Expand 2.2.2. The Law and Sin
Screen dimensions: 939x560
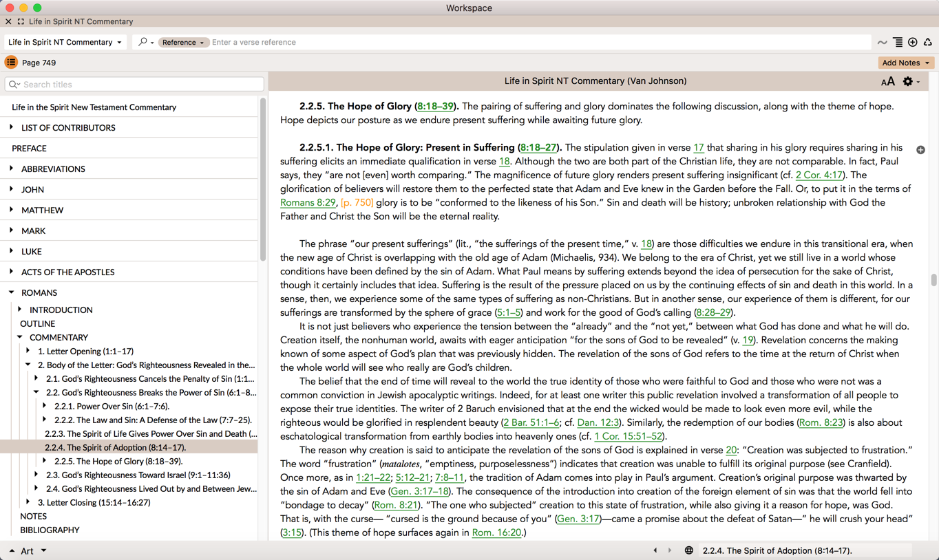(44, 420)
